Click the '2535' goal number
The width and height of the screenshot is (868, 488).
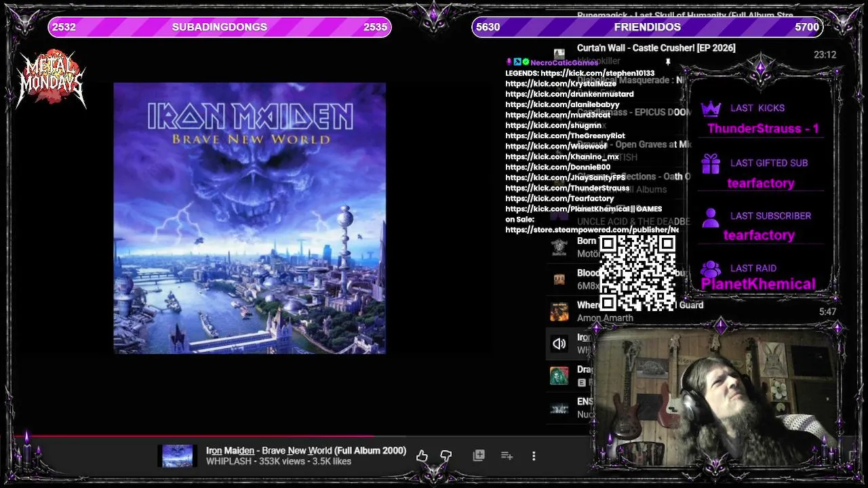tap(375, 27)
